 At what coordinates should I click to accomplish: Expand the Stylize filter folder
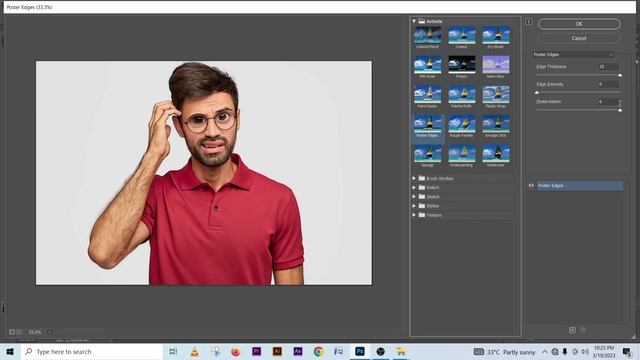[414, 206]
